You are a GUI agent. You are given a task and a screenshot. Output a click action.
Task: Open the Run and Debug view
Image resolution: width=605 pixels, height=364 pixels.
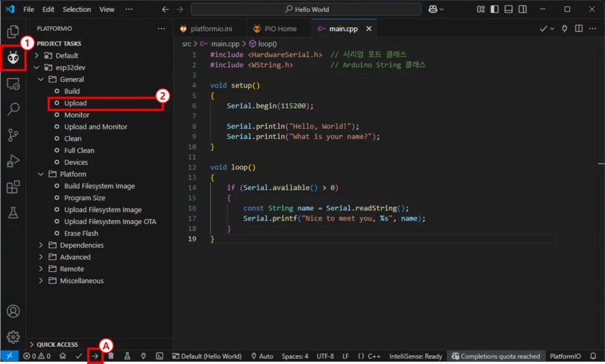[13, 161]
